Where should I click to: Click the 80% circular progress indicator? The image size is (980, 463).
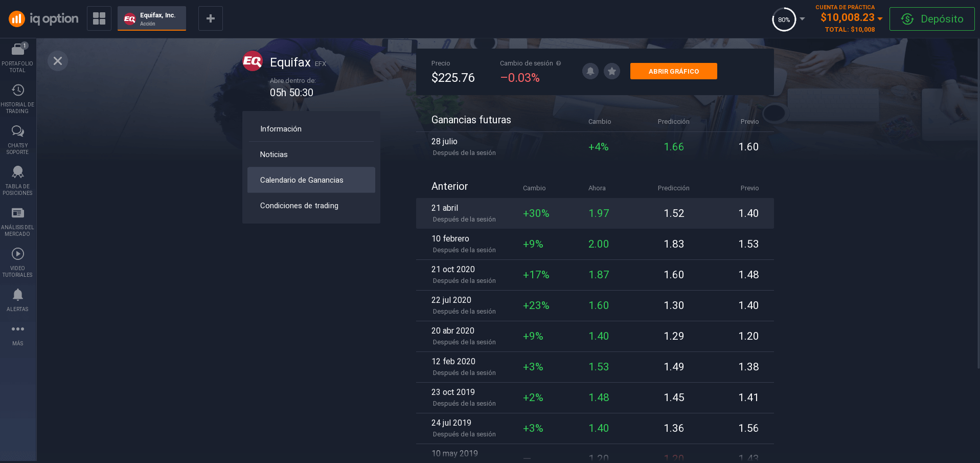784,19
